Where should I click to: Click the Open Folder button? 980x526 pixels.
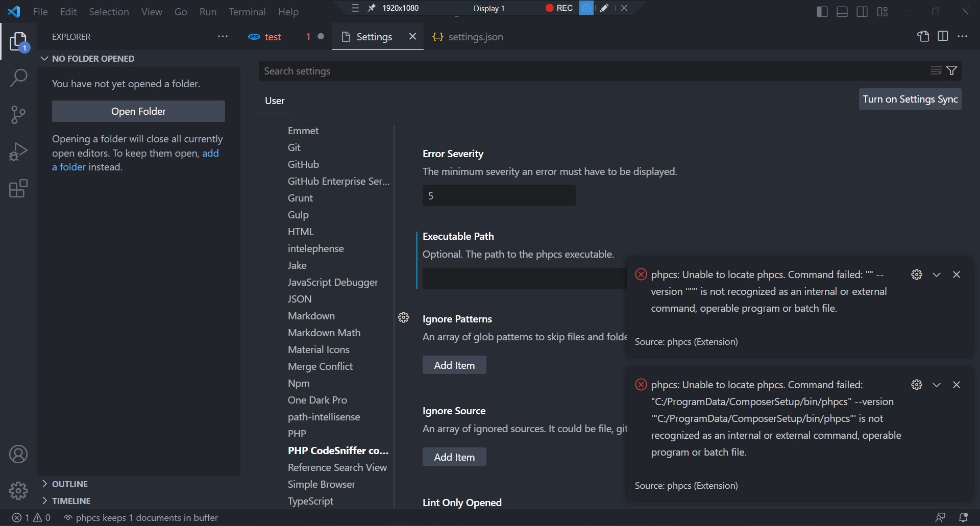[x=138, y=111]
